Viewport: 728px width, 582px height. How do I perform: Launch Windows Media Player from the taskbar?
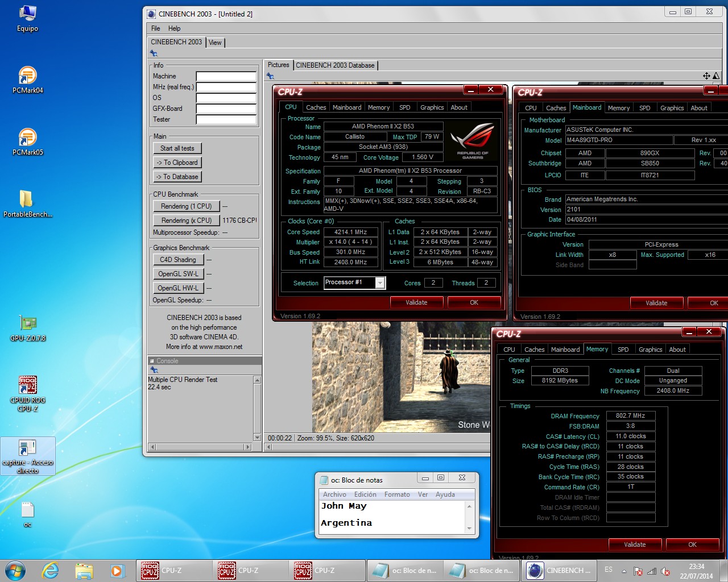(x=117, y=571)
